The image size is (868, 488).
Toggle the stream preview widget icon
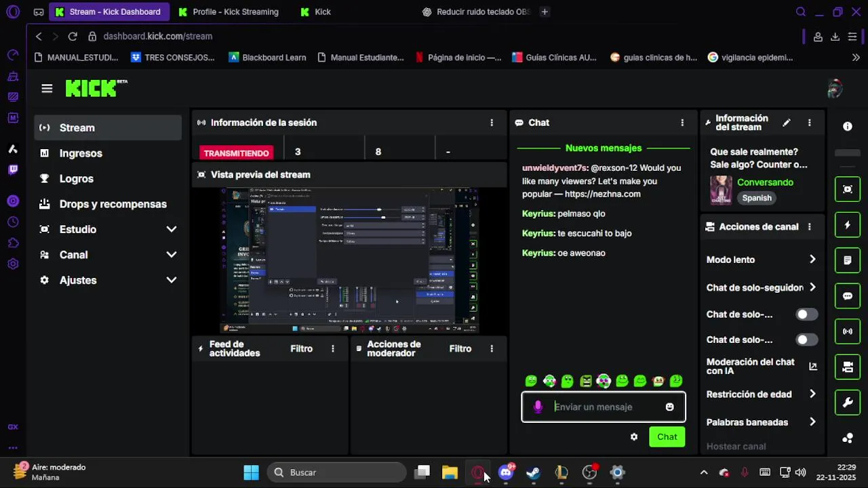click(848, 189)
